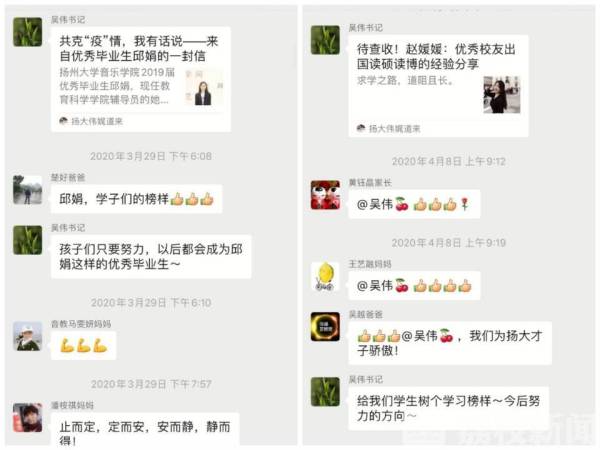Tap the lemon avatar of 王艺融妈妈

pyautogui.click(x=325, y=277)
